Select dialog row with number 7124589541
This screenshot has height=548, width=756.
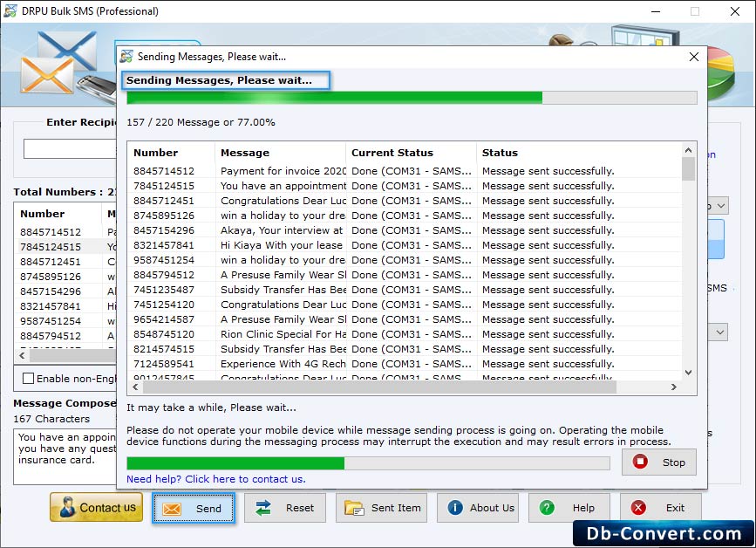405,364
